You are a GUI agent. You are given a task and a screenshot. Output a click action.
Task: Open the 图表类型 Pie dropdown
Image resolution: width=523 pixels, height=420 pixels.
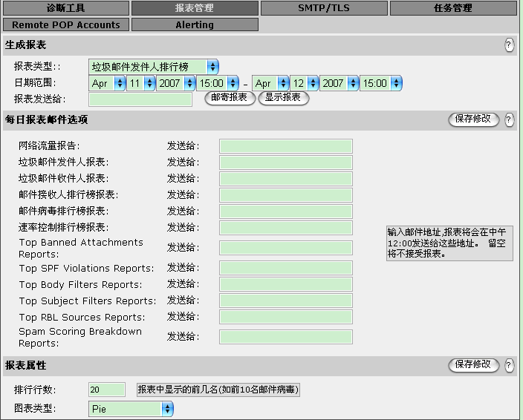(131, 409)
